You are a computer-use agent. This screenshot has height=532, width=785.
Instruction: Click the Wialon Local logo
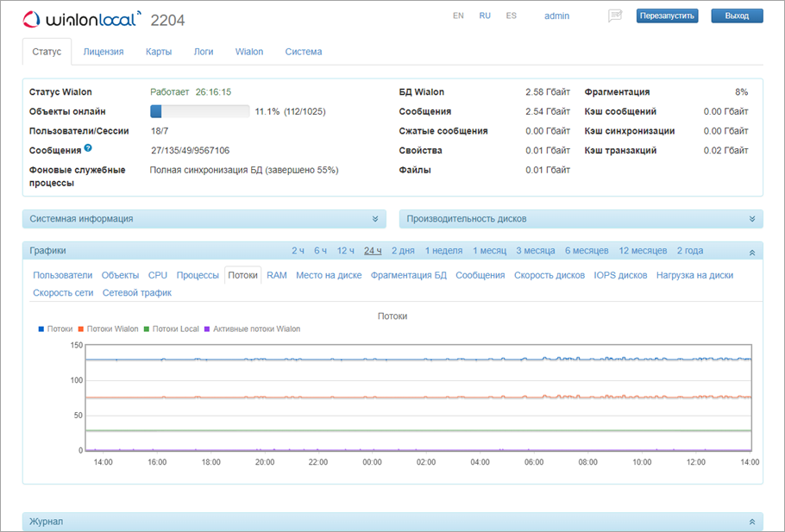(81, 19)
